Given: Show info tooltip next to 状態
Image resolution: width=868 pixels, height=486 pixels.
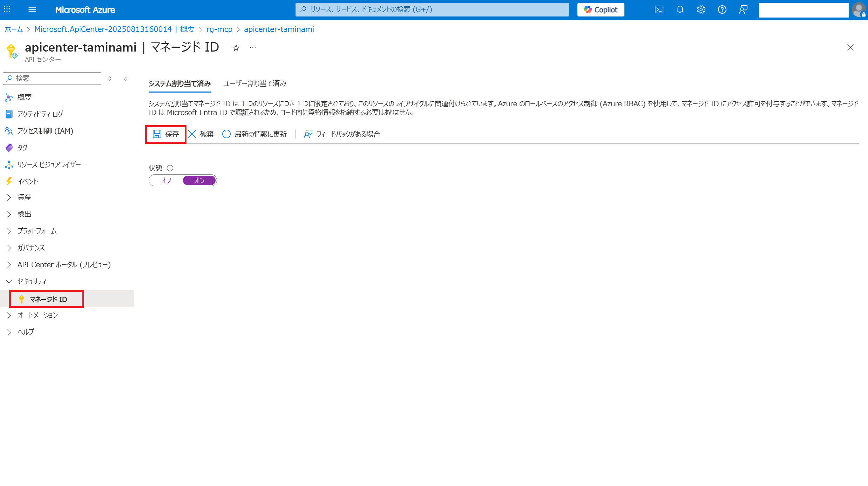Looking at the screenshot, I should [x=170, y=168].
